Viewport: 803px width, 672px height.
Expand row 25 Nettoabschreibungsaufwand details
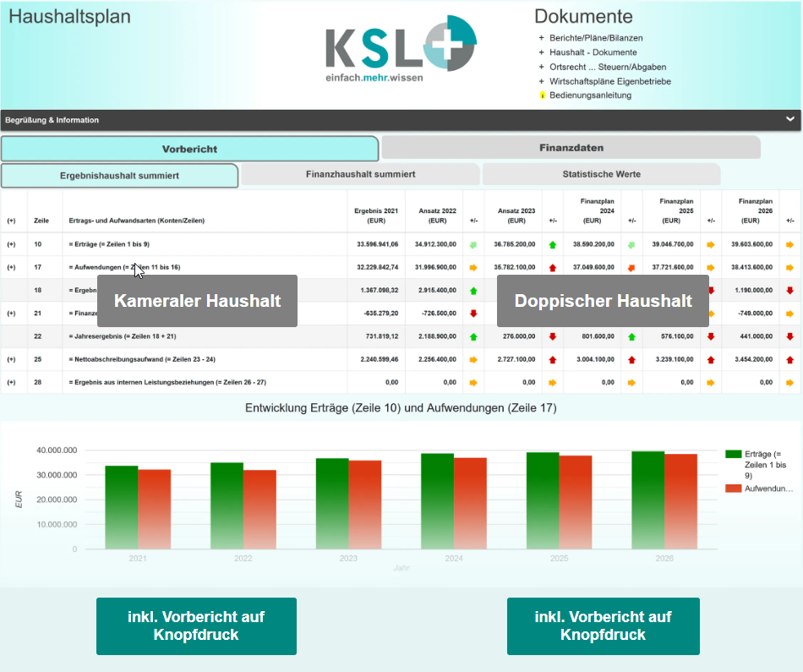pyautogui.click(x=11, y=359)
